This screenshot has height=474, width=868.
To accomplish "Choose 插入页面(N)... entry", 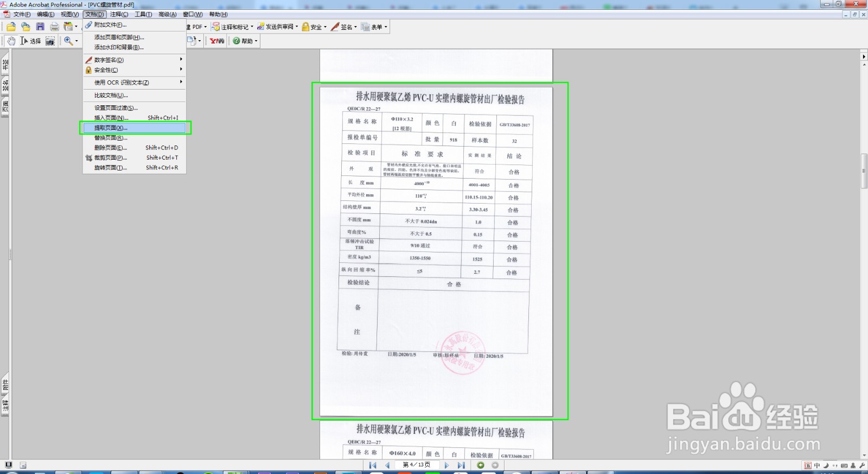I will 134,118.
